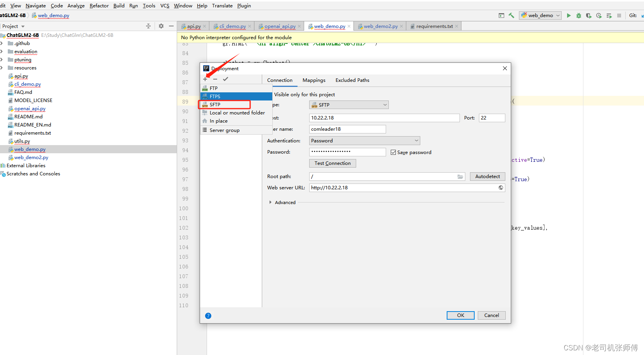Open the Authentication Password dropdown
644x355 pixels.
pyautogui.click(x=364, y=141)
